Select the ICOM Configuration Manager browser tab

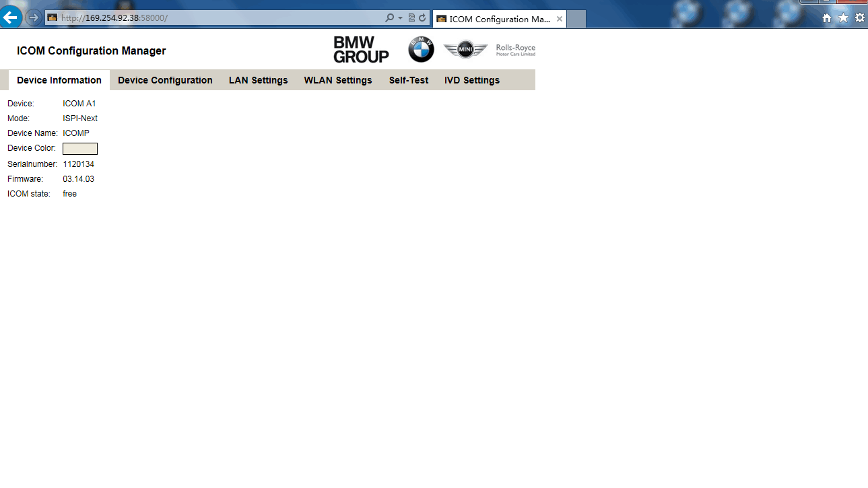(x=500, y=19)
